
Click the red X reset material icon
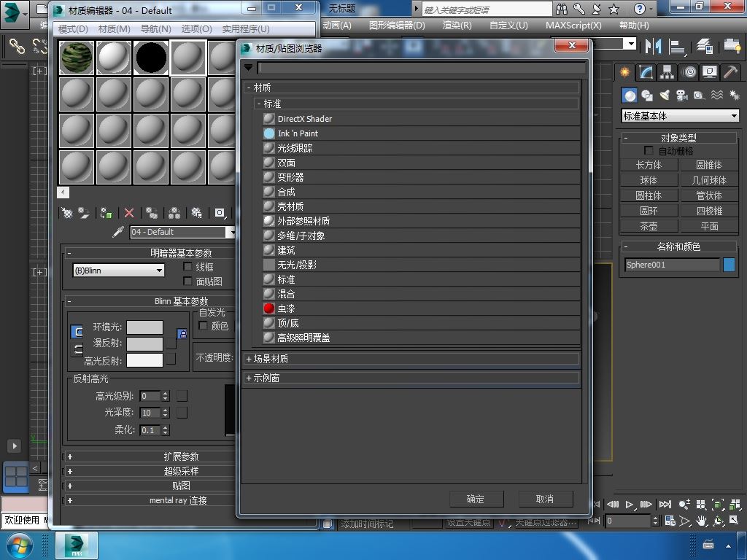[x=128, y=213]
